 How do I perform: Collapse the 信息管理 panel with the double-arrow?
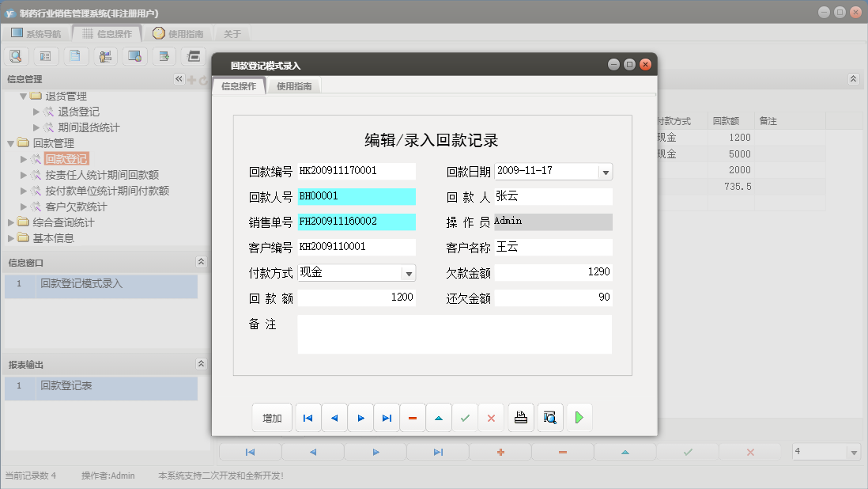coord(179,79)
